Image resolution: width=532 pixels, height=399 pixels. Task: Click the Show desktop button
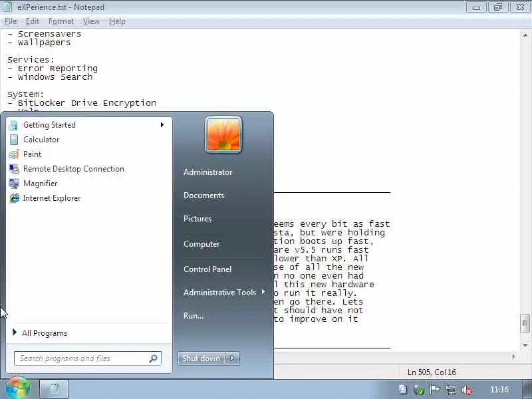coord(527,389)
